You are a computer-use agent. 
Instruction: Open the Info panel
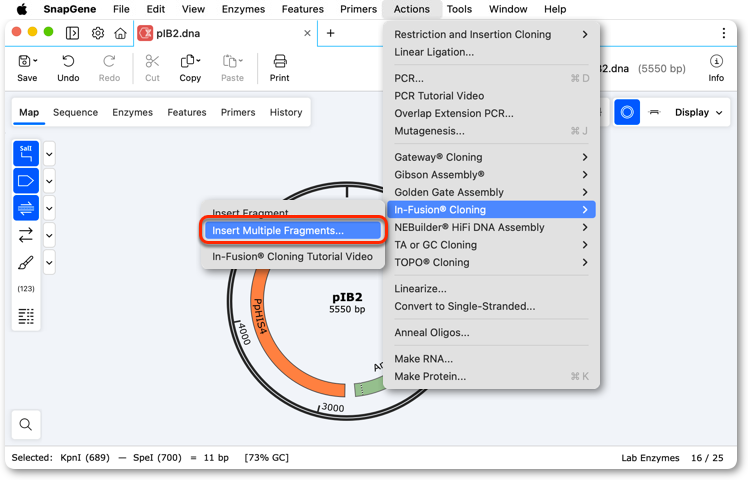716,68
